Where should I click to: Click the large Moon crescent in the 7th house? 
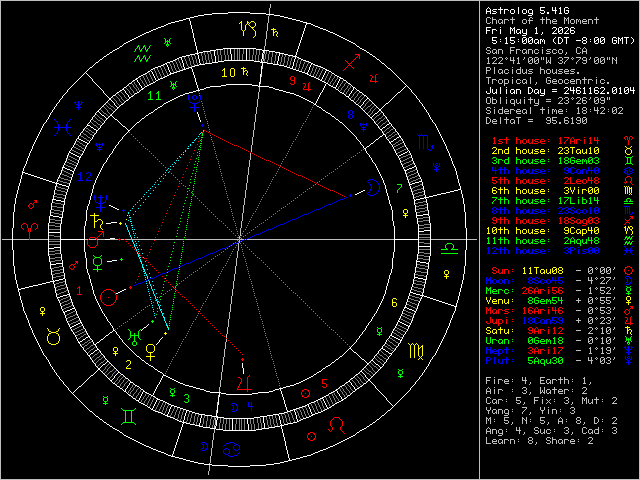click(372, 187)
